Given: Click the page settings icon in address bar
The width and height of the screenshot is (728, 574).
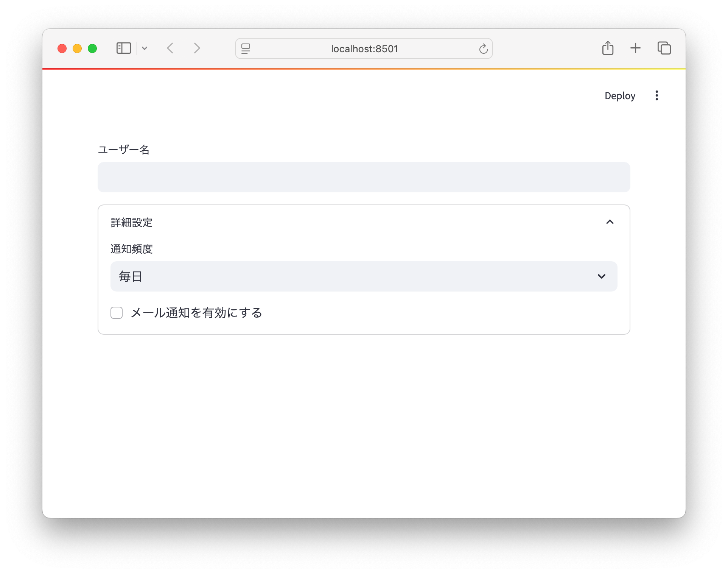Looking at the screenshot, I should tap(246, 48).
